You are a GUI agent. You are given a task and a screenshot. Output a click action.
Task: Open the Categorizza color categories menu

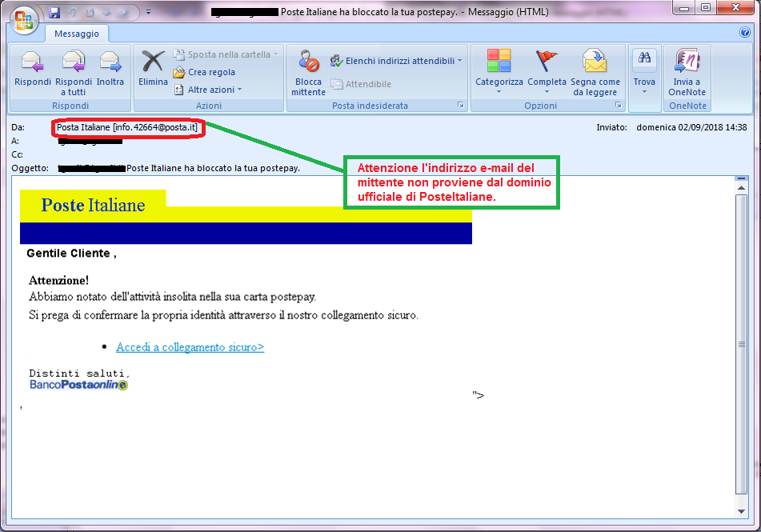point(499,72)
